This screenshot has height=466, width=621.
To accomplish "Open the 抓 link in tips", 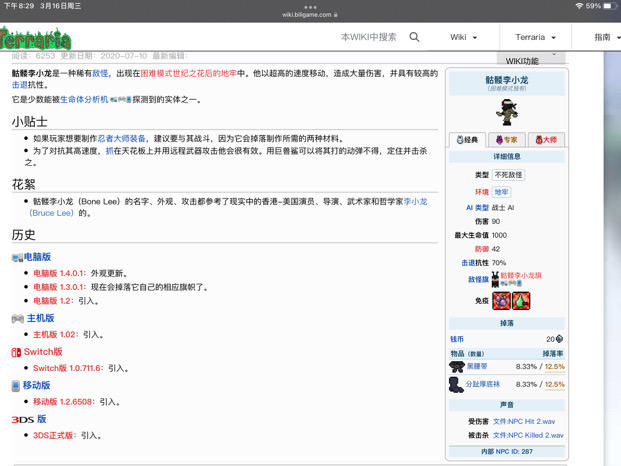I will pos(109,151).
